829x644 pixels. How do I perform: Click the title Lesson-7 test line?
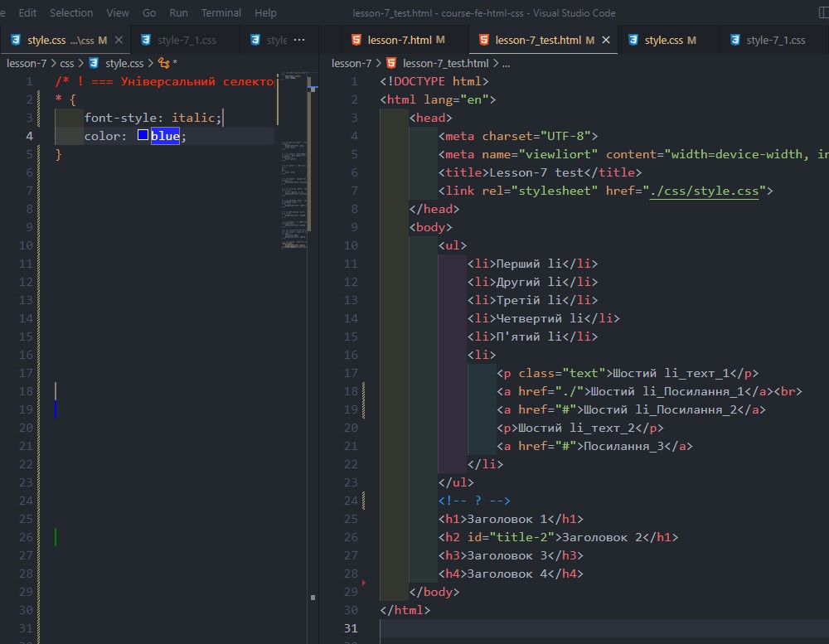point(540,172)
